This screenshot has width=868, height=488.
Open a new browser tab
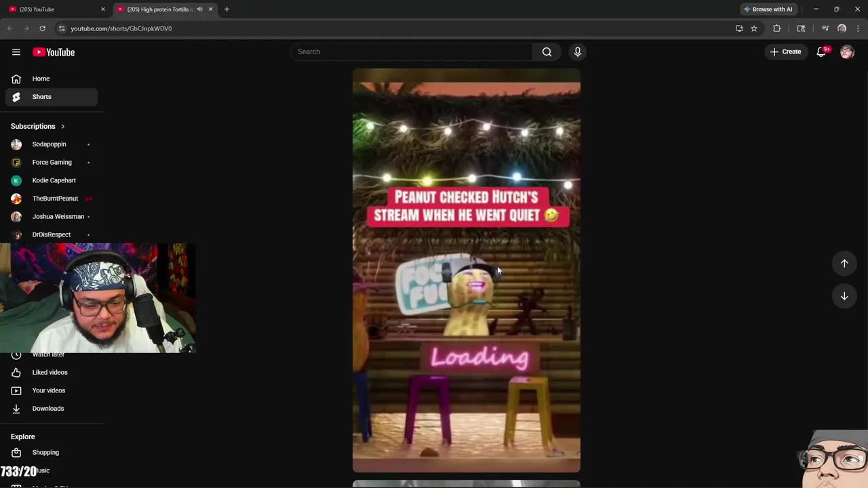click(226, 9)
